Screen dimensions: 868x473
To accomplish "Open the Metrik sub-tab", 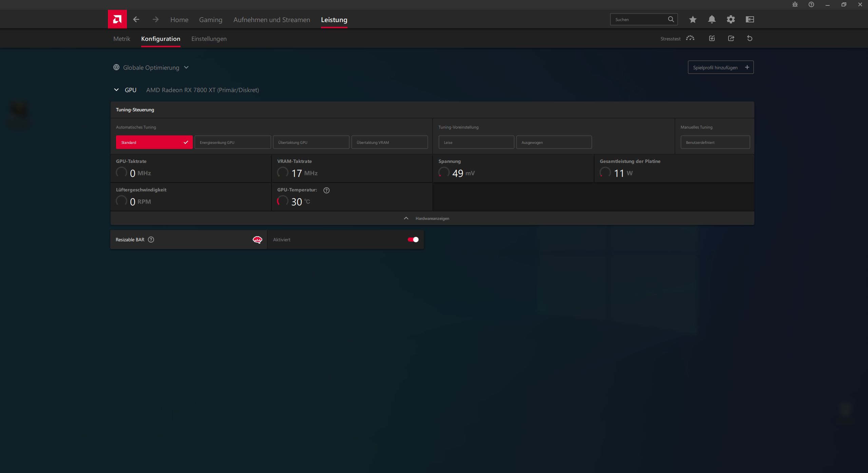I will [x=121, y=39].
